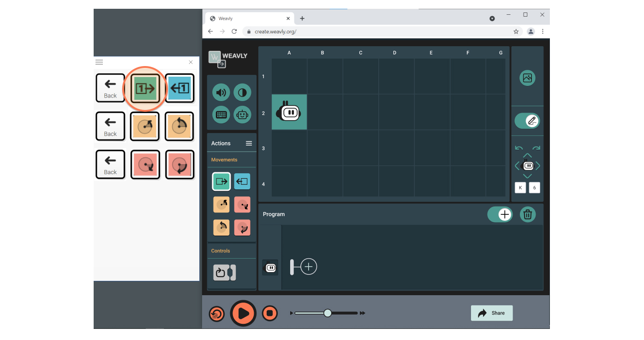Play the program with the play button
Image resolution: width=644 pixels, height=340 pixels.
coord(243,313)
